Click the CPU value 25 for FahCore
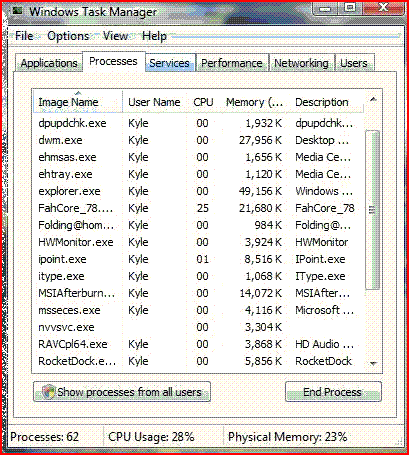Screen dimensions: 409x455 (202, 208)
